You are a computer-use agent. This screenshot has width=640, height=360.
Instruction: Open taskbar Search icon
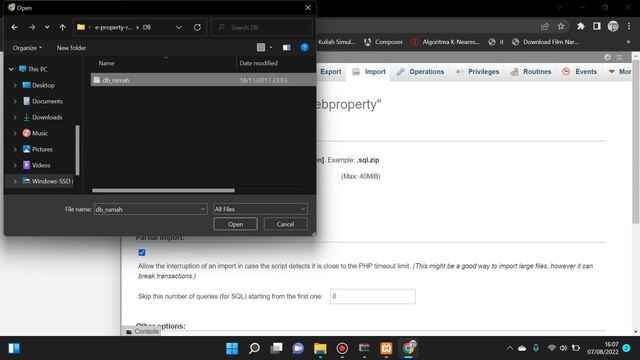tap(254, 348)
